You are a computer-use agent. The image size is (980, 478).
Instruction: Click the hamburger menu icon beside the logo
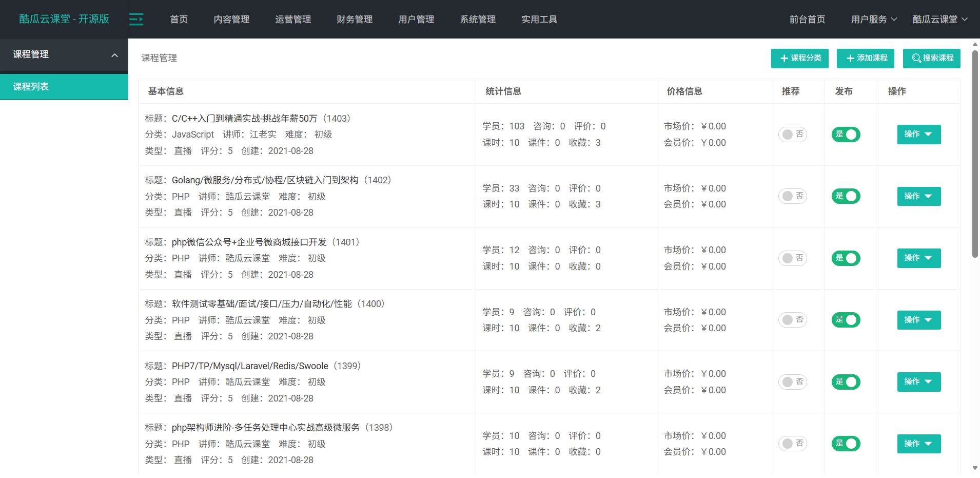click(136, 19)
